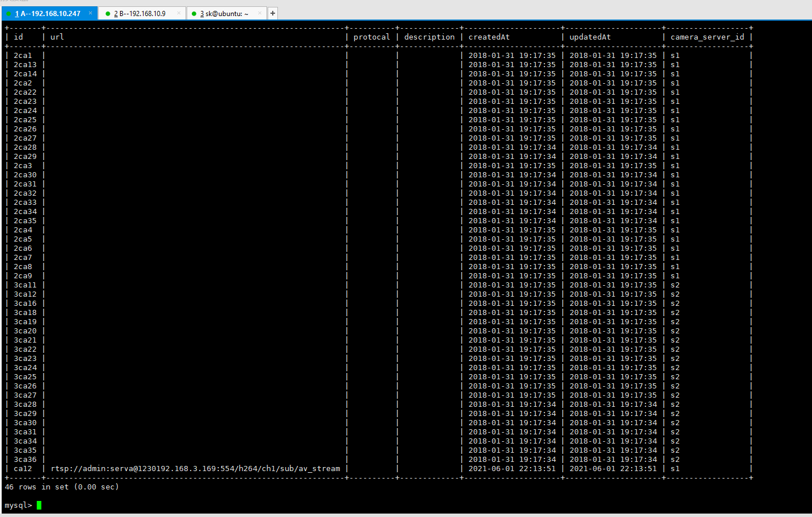The height and width of the screenshot is (517, 812).
Task: Select updatedAt timestamp in row 3ca36
Action: coord(613,459)
